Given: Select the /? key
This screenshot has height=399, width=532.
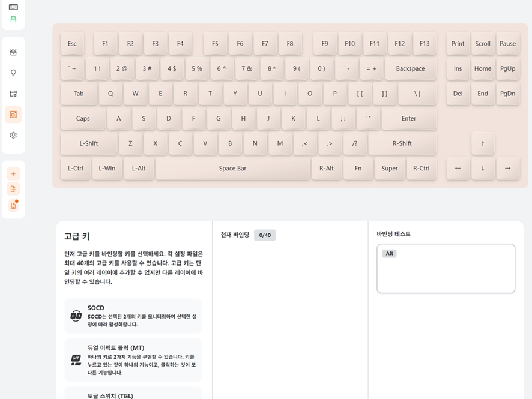Looking at the screenshot, I should coord(354,143).
